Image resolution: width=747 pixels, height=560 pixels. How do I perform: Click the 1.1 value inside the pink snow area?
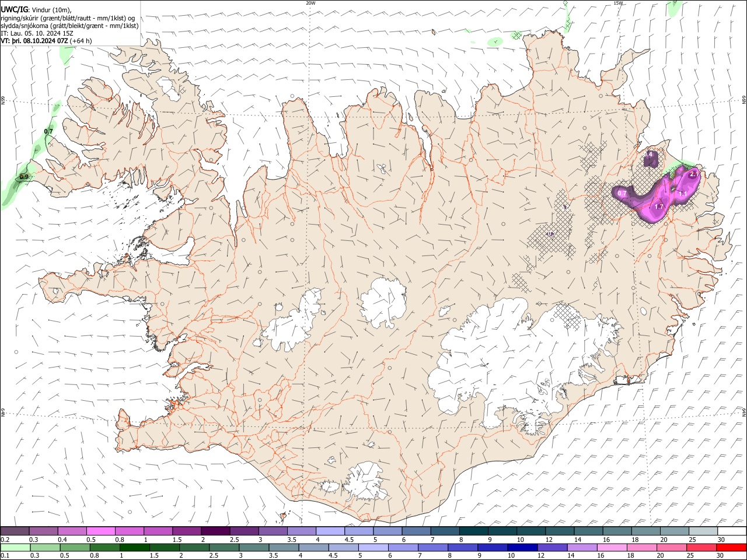pyautogui.click(x=682, y=193)
